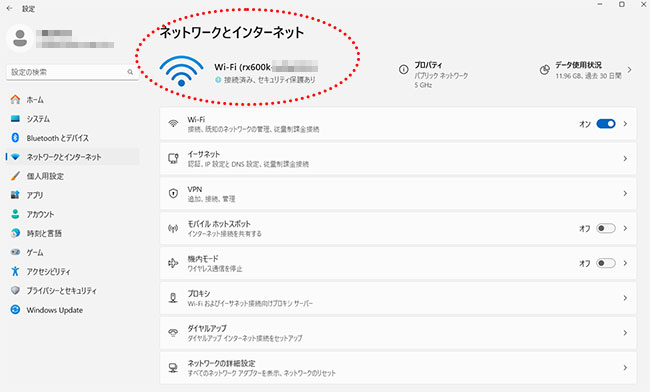Open the ダイヤルアップ settings label
Screen dimensions: 650x392
click(x=207, y=328)
